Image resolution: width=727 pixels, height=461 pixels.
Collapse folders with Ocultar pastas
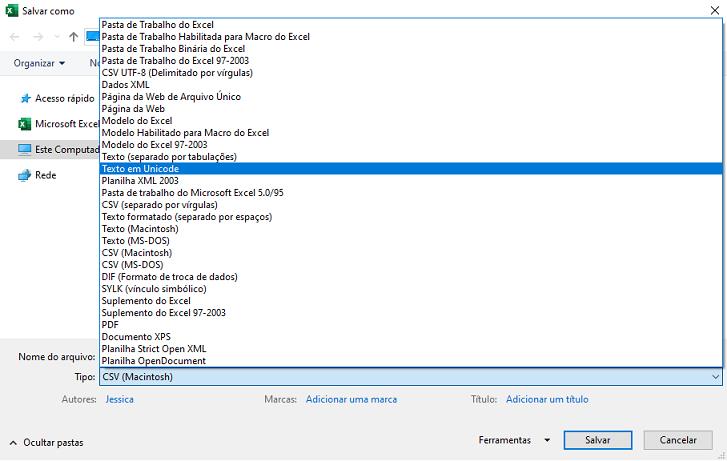(46, 442)
